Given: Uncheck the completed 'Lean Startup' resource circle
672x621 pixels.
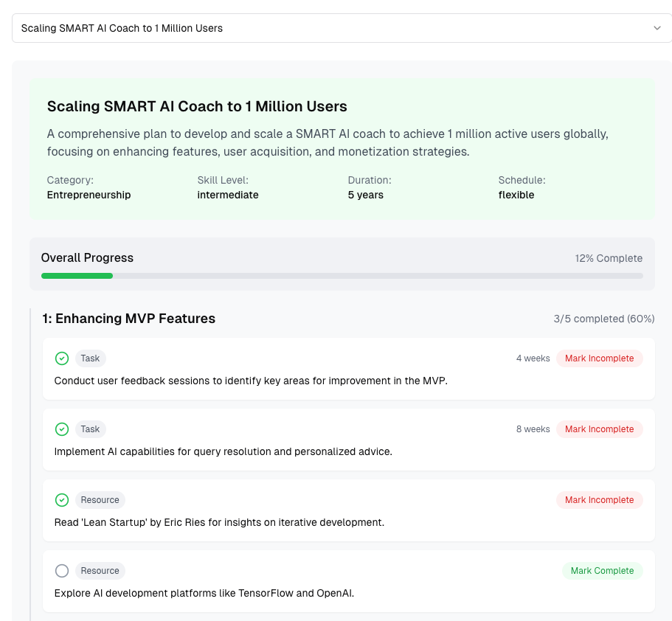Looking at the screenshot, I should tap(62, 500).
